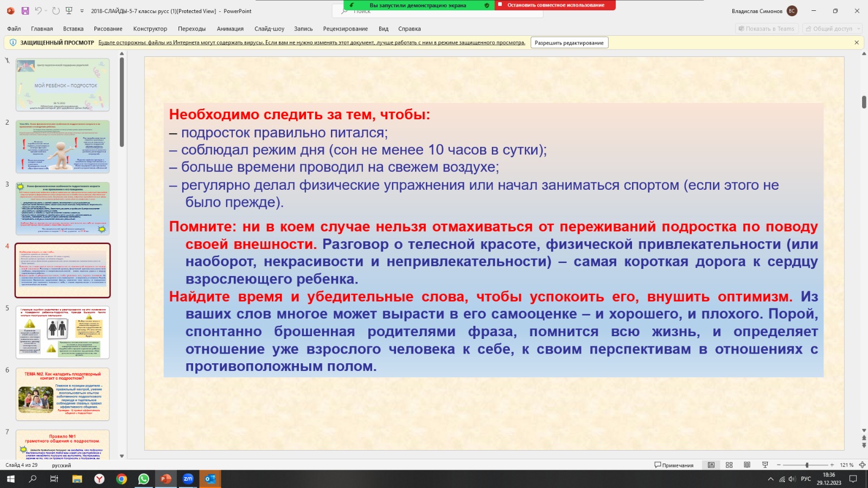
Task: Select slide 6 thumbnail ТЕМА №2
Action: pyautogui.click(x=62, y=394)
